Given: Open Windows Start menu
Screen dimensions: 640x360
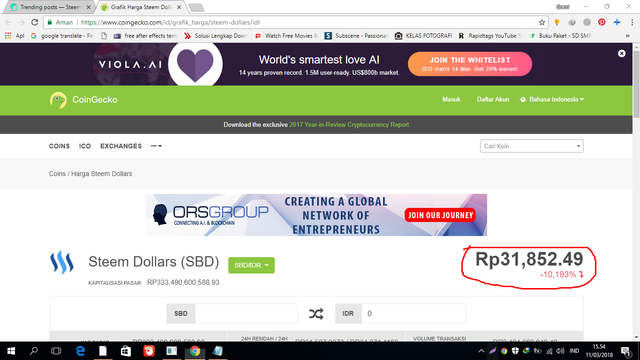Looking at the screenshot, I should click(11, 351).
